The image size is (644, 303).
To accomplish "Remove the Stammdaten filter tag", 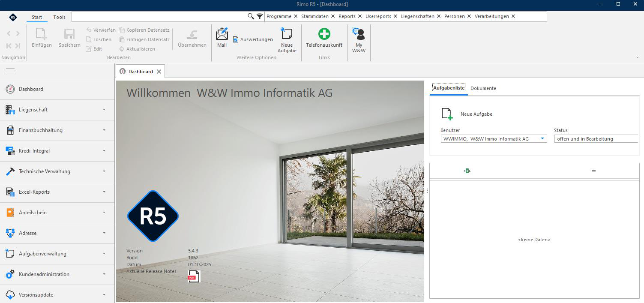I will (x=333, y=16).
